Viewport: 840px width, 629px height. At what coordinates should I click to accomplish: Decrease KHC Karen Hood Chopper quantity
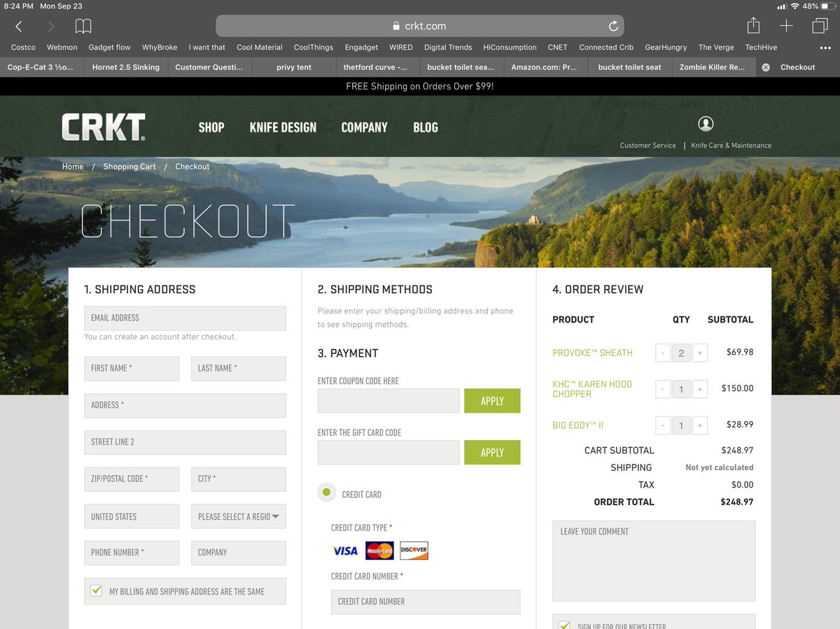click(663, 388)
